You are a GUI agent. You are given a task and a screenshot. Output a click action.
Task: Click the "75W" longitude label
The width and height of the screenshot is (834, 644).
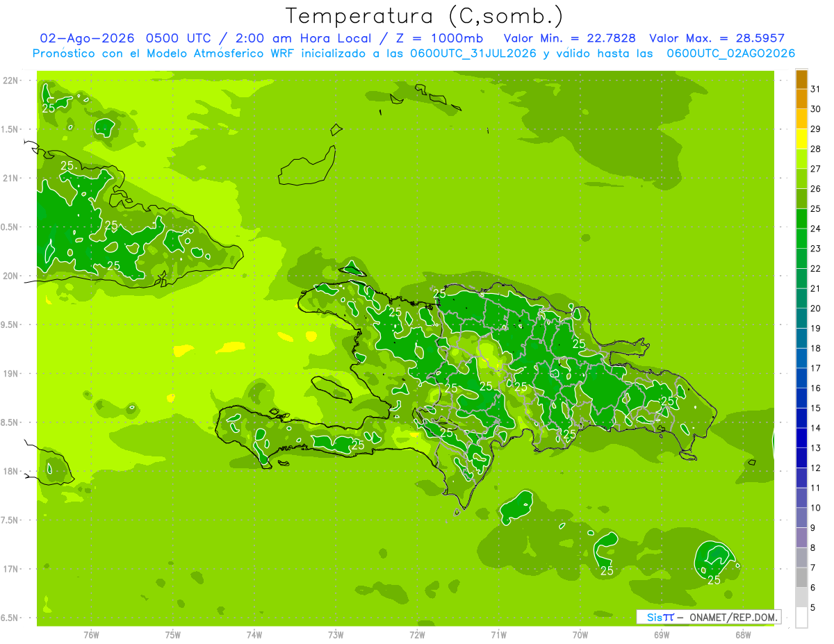click(173, 635)
